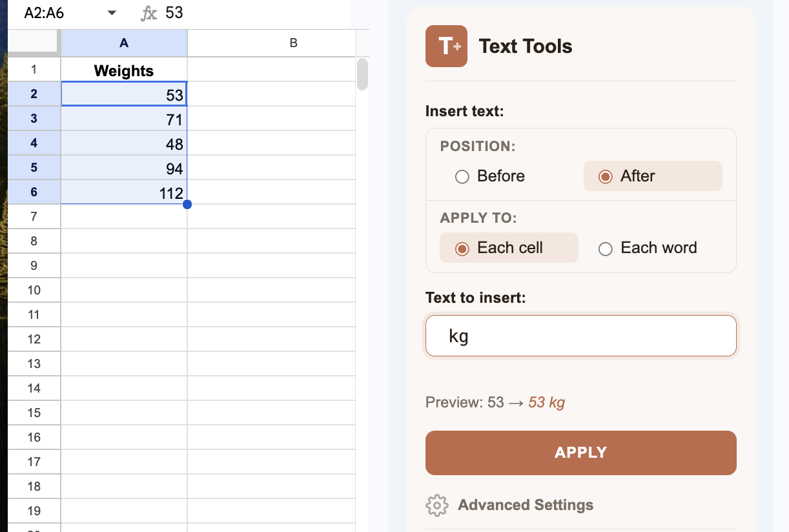Open Advanced Settings
Screen dimensions: 789x532
[x=526, y=505]
